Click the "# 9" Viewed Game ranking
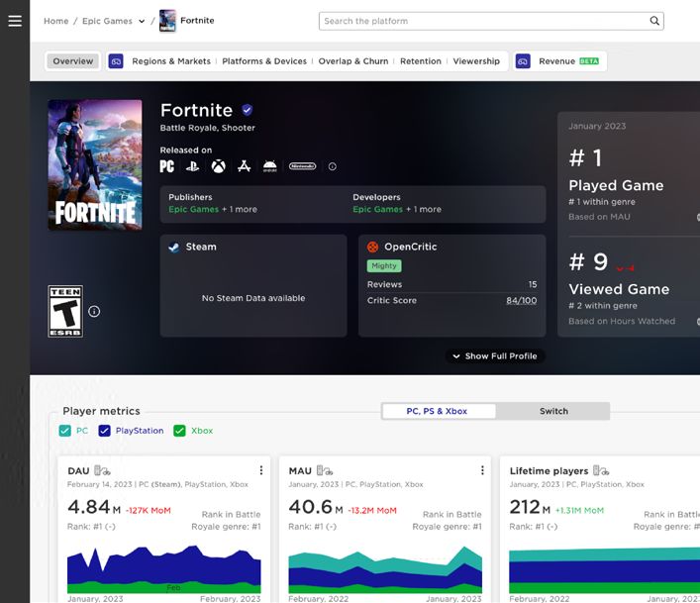The image size is (700, 603). click(x=589, y=262)
